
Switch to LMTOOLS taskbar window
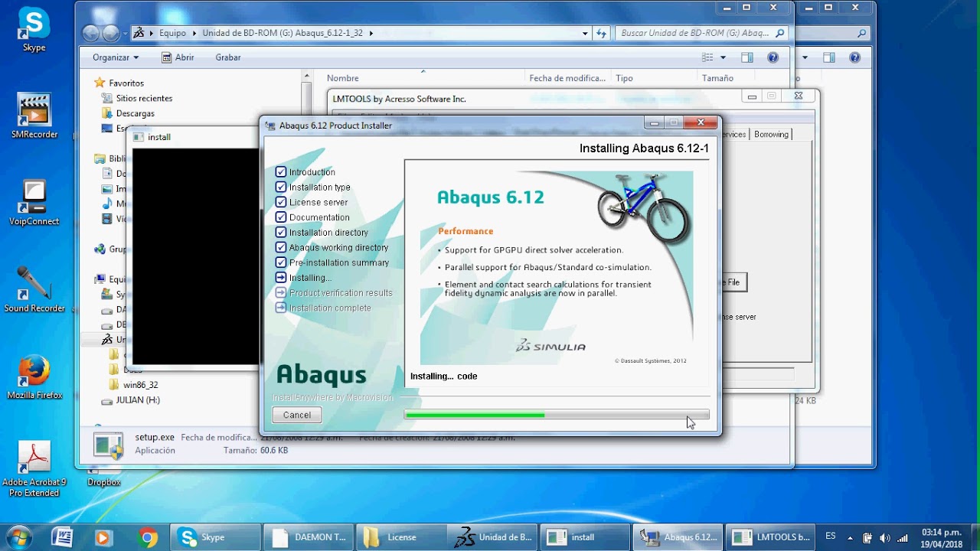coord(771,537)
